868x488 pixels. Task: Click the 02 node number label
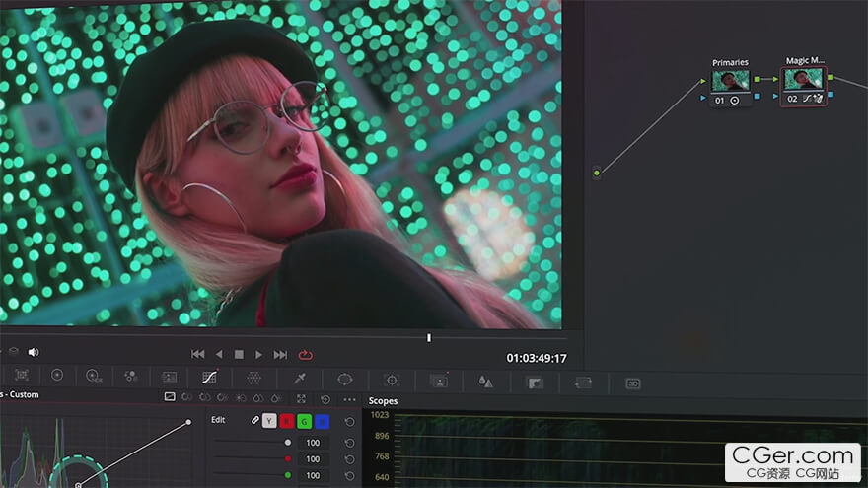click(x=792, y=99)
